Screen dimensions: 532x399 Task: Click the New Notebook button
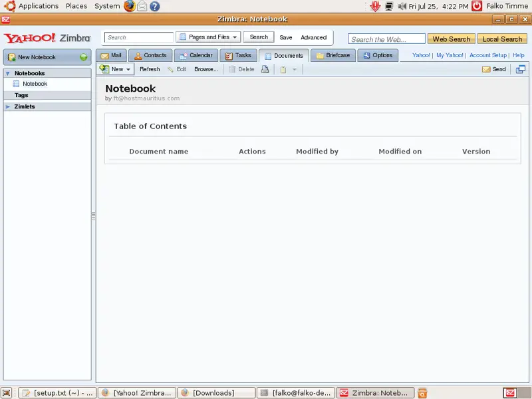click(47, 57)
